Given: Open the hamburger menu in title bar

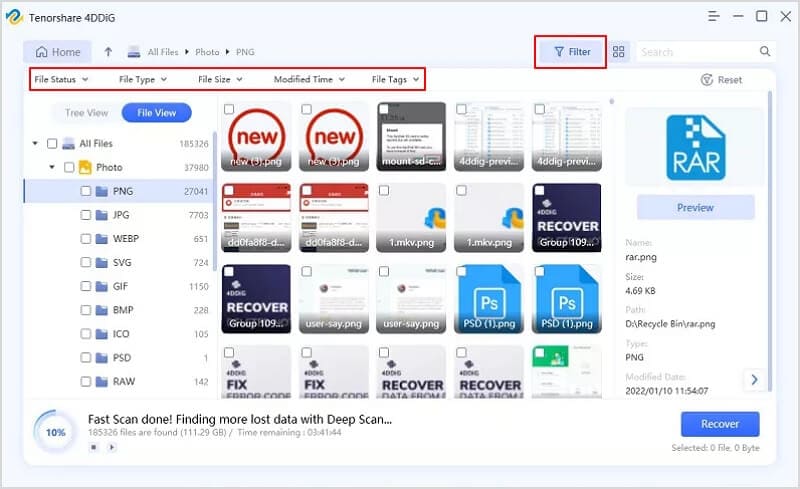Looking at the screenshot, I should (714, 16).
